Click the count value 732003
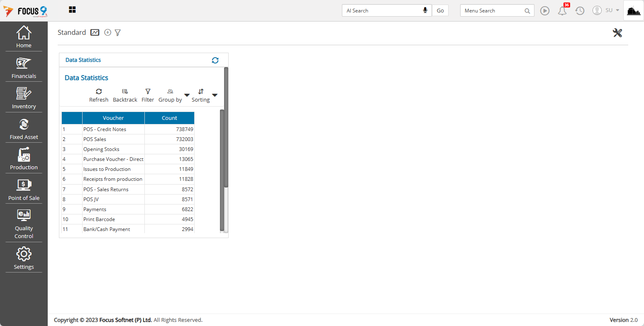This screenshot has height=326, width=644. pos(185,139)
